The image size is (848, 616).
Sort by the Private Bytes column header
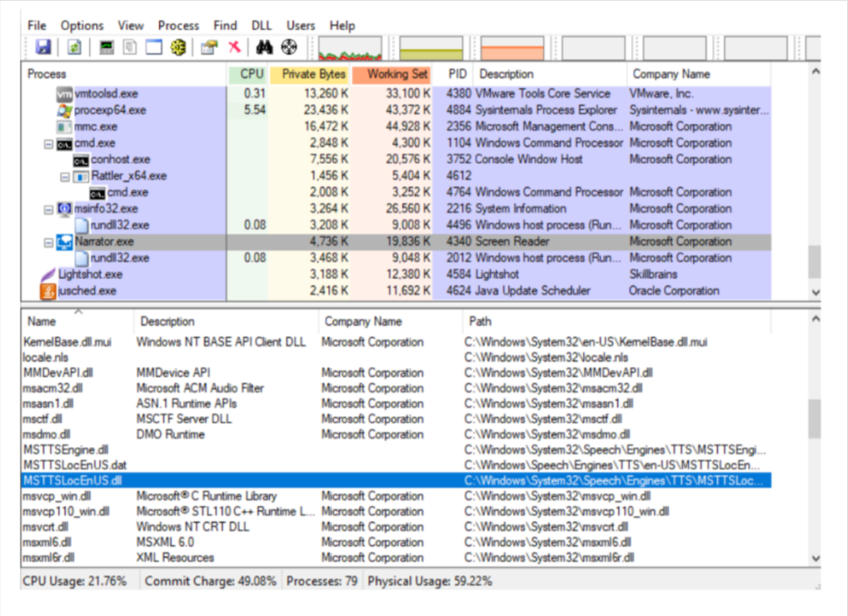(x=313, y=74)
